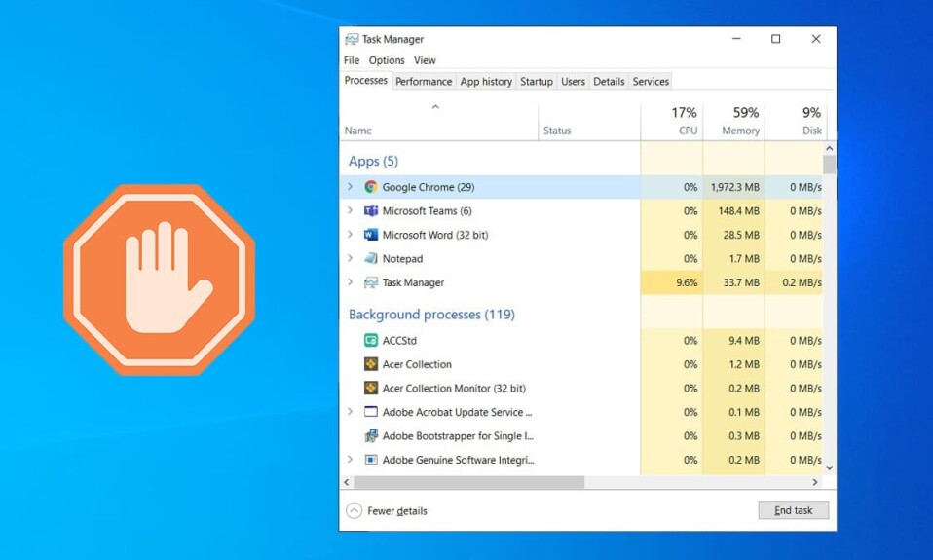Select the Processes tab
Viewport: 933px width, 560px height.
point(366,80)
